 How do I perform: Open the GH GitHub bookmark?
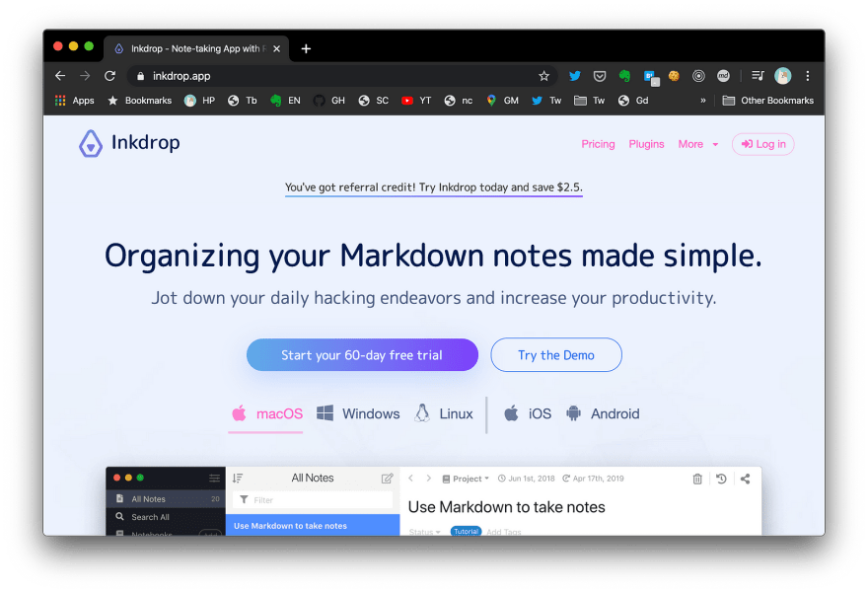point(329,101)
